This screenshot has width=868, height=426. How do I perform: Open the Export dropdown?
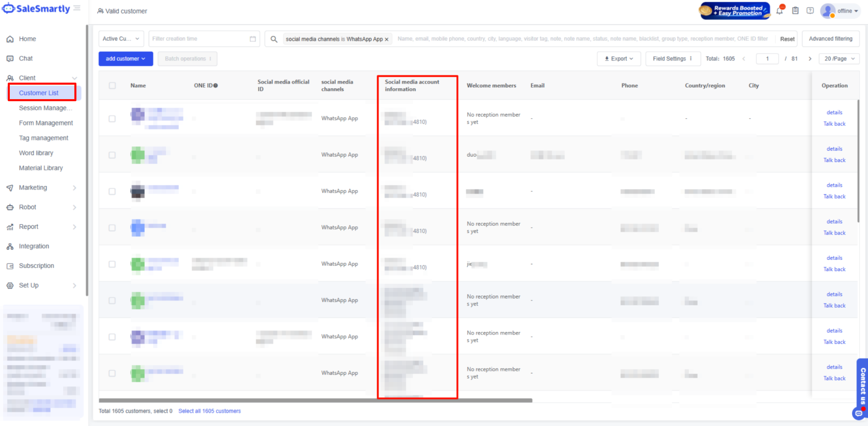[x=619, y=59]
